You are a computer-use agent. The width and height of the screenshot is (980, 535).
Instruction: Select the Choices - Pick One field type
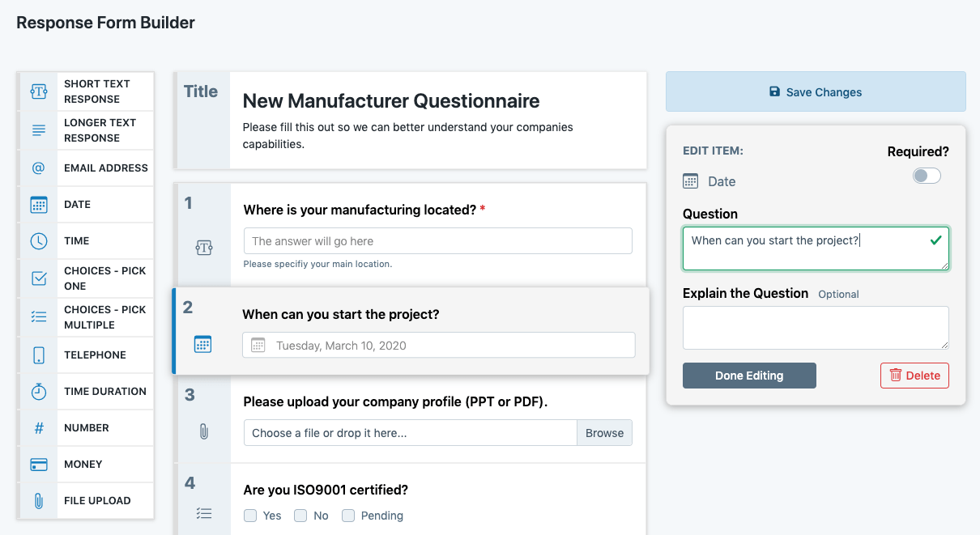pos(38,278)
